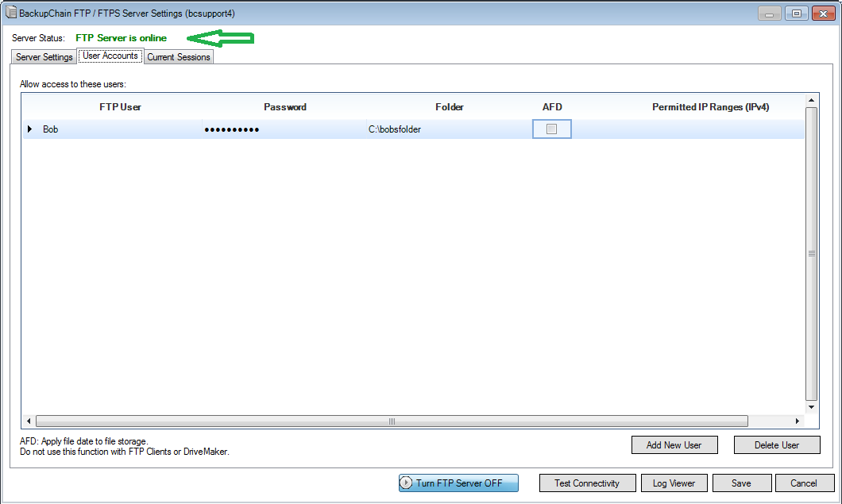Click the Password column header

pyautogui.click(x=285, y=107)
